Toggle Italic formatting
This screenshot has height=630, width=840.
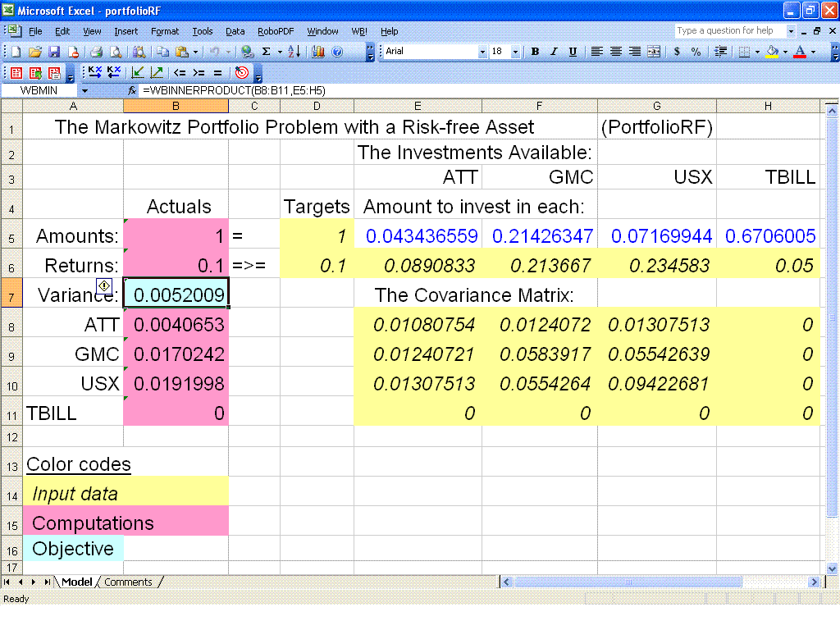pos(554,52)
